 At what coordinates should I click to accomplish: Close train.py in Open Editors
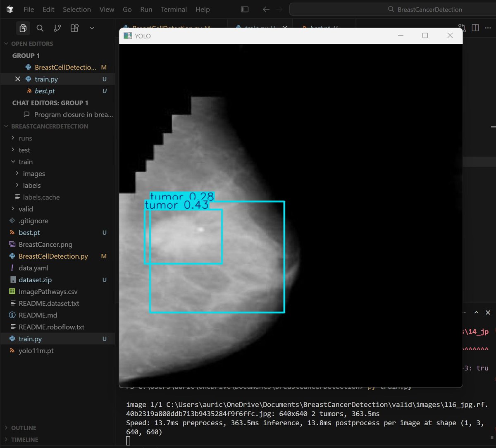tap(17, 79)
